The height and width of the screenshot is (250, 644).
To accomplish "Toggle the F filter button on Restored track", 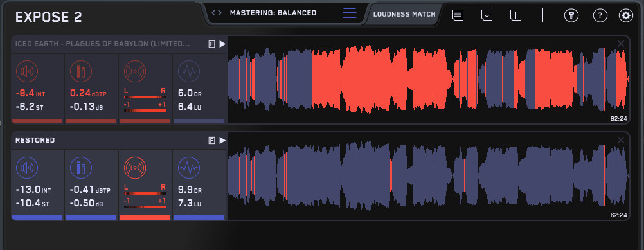I will click(x=212, y=141).
